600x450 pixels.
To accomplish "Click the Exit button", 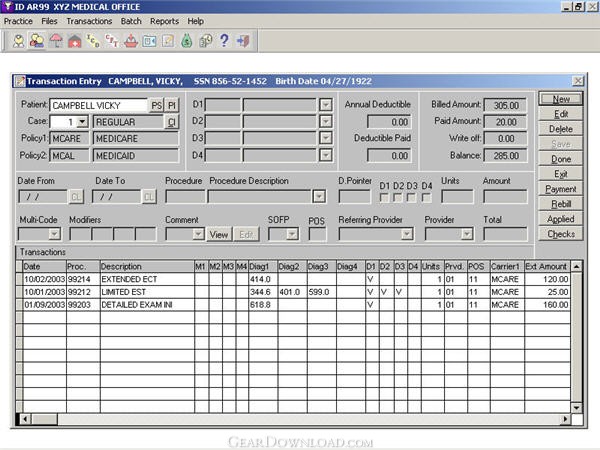I will (x=561, y=174).
